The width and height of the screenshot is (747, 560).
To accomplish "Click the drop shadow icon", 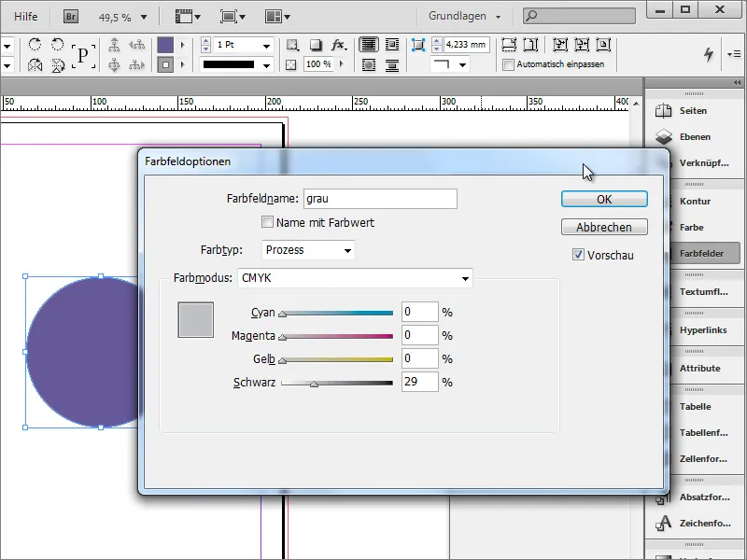I will (315, 45).
